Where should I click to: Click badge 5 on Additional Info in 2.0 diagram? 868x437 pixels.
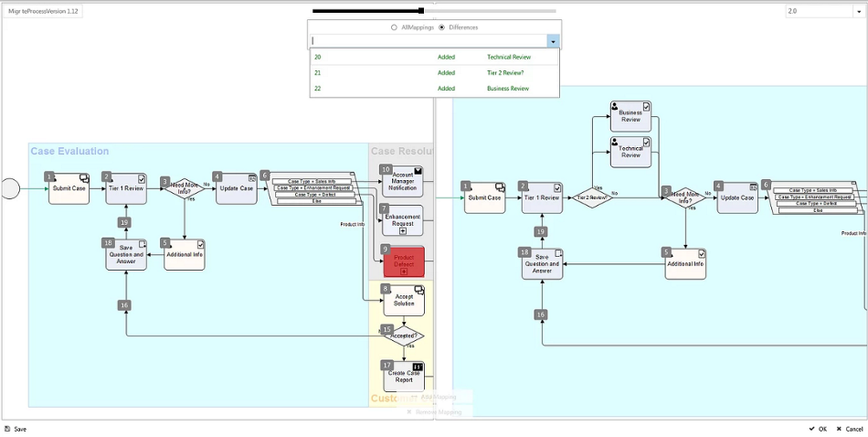667,252
